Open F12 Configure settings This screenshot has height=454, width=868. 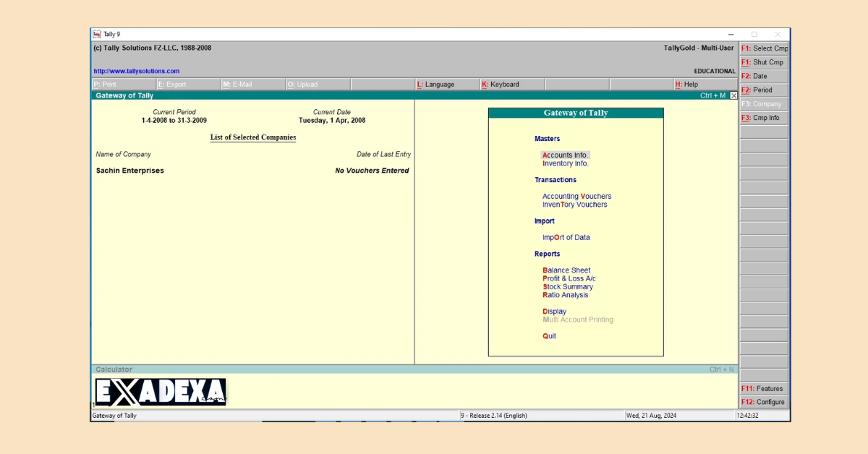[763, 401]
